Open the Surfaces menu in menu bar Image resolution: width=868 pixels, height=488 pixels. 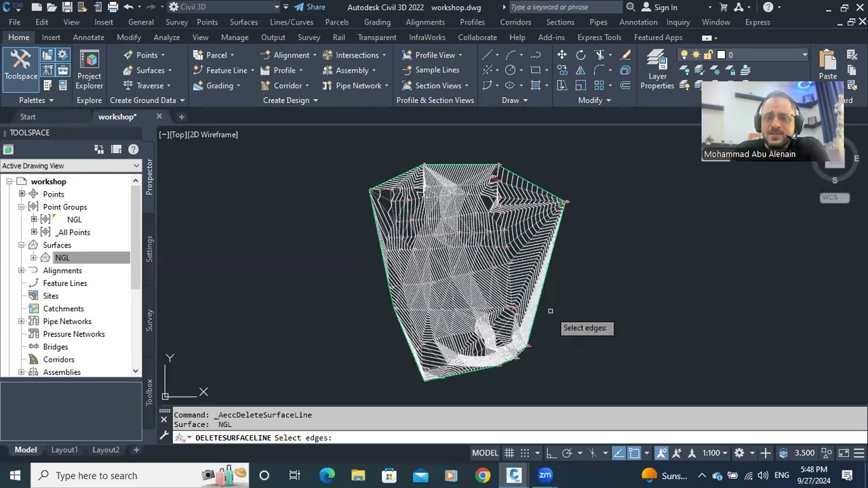click(x=243, y=22)
